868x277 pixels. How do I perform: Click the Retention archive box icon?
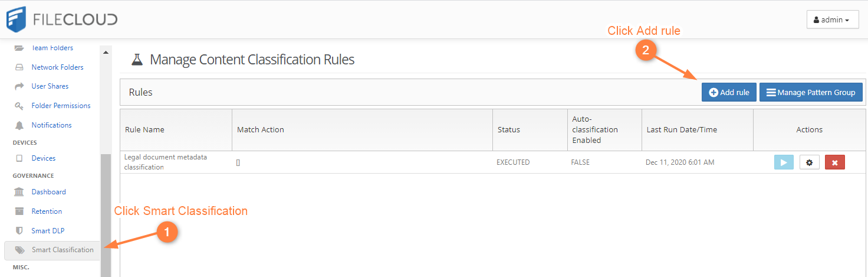click(x=19, y=211)
